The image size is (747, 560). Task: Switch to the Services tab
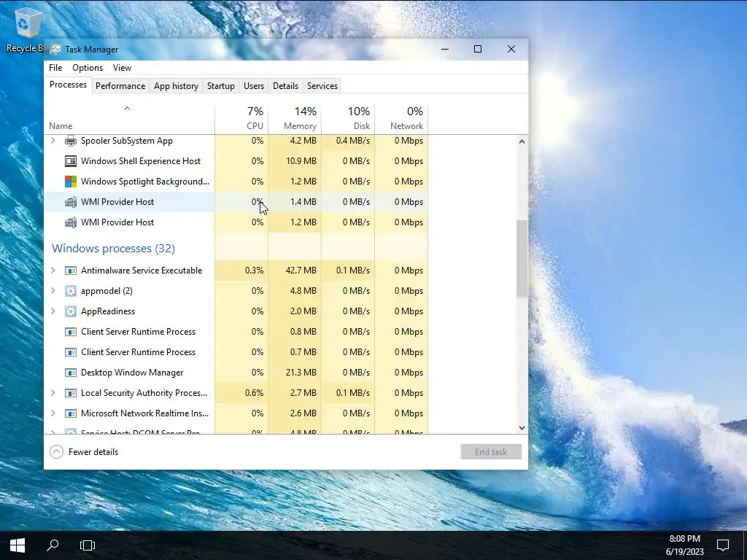click(x=322, y=86)
